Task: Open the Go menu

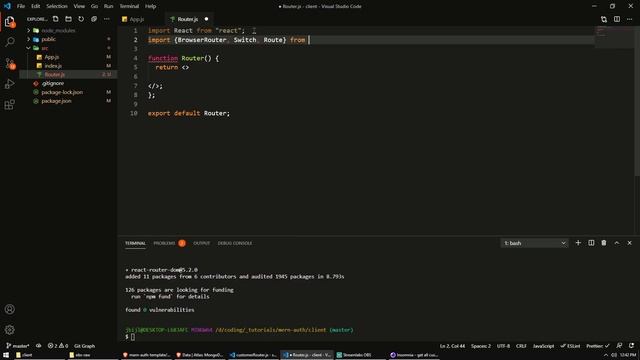Action: pos(94,6)
